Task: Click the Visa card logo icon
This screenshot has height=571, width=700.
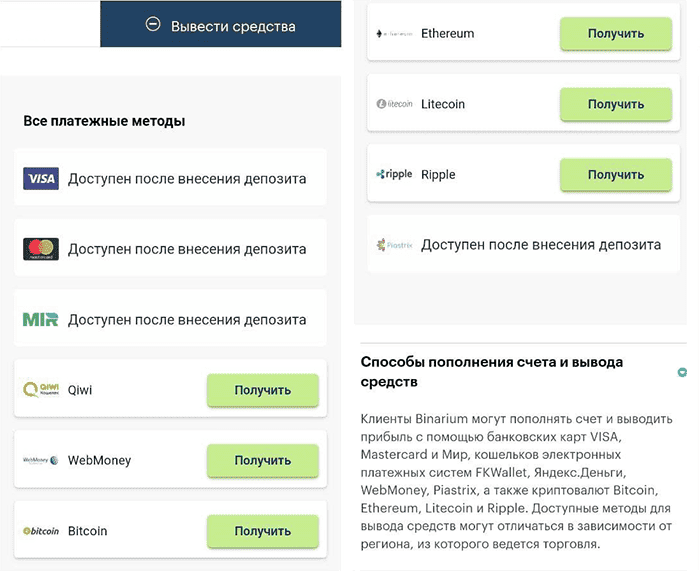Action: coord(41,179)
